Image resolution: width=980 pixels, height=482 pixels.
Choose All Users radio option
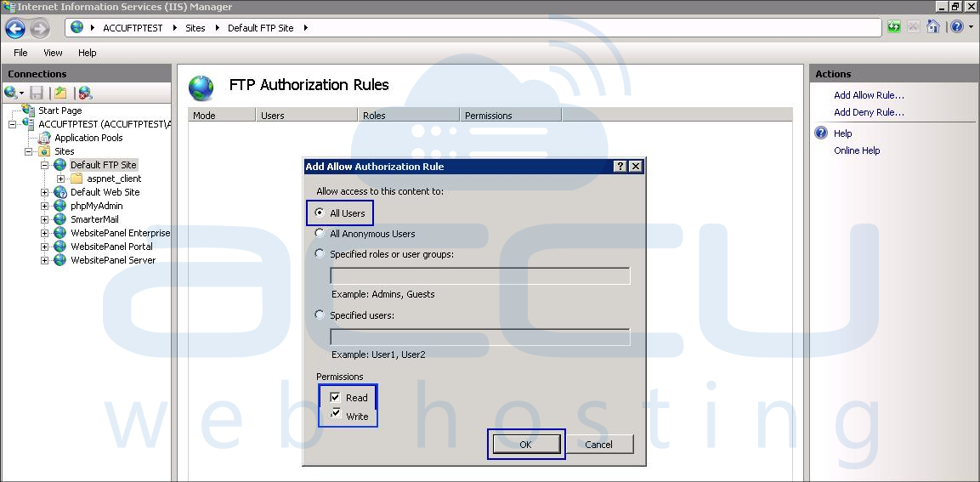pyautogui.click(x=320, y=213)
